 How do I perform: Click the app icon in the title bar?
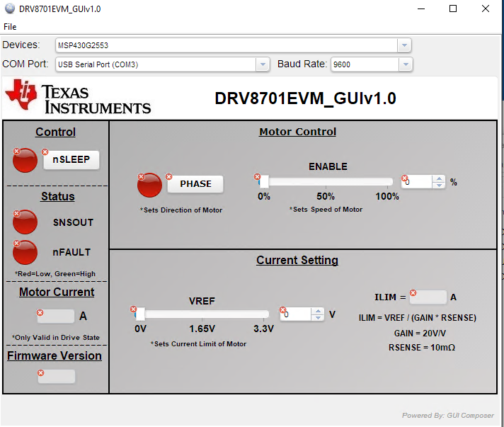(x=10, y=8)
